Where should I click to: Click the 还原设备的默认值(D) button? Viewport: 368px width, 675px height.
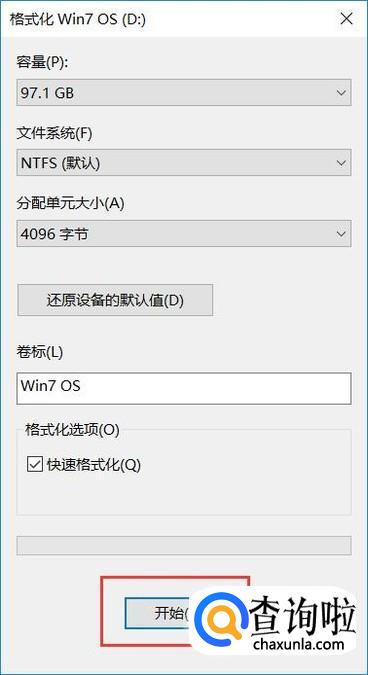[115, 300]
